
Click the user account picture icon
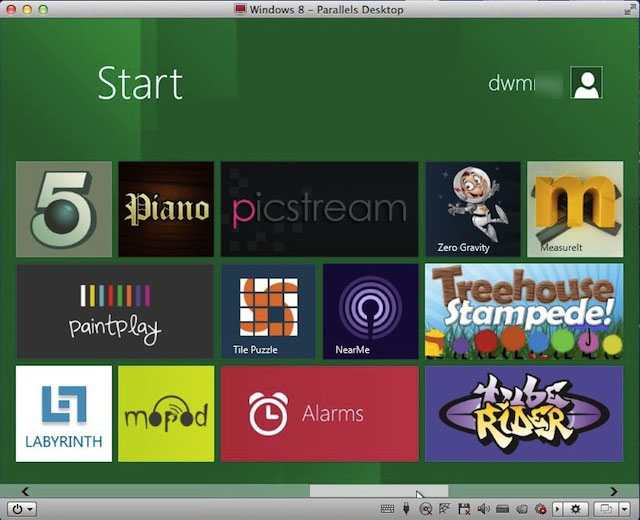pos(587,82)
